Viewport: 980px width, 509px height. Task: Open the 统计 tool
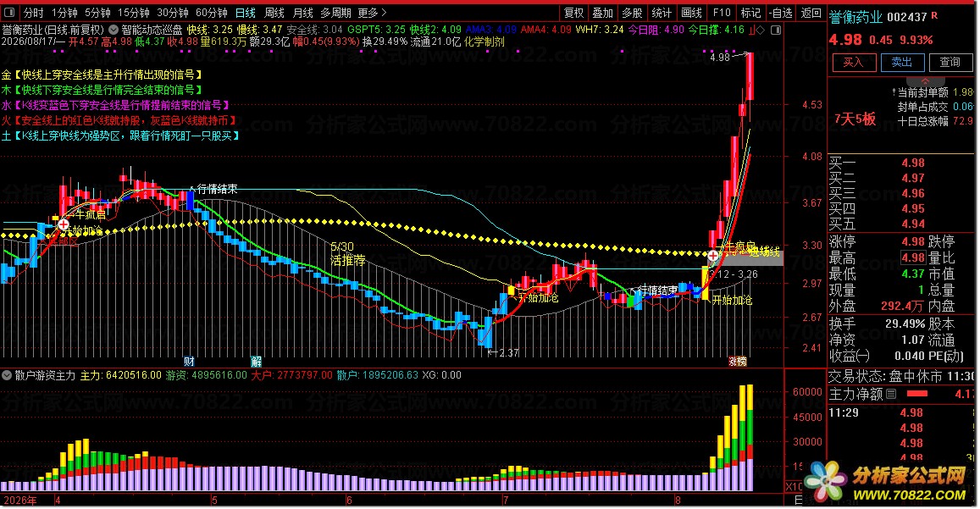(662, 13)
